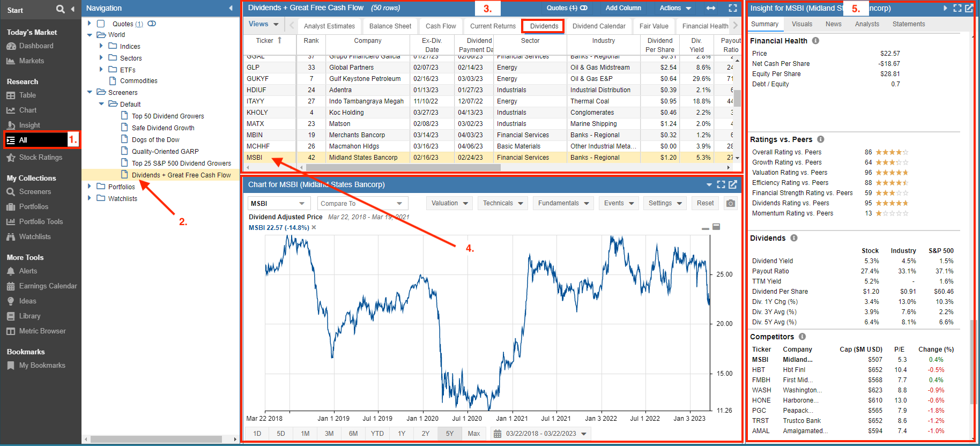Open the Fundamentals chart dropdown

click(563, 203)
